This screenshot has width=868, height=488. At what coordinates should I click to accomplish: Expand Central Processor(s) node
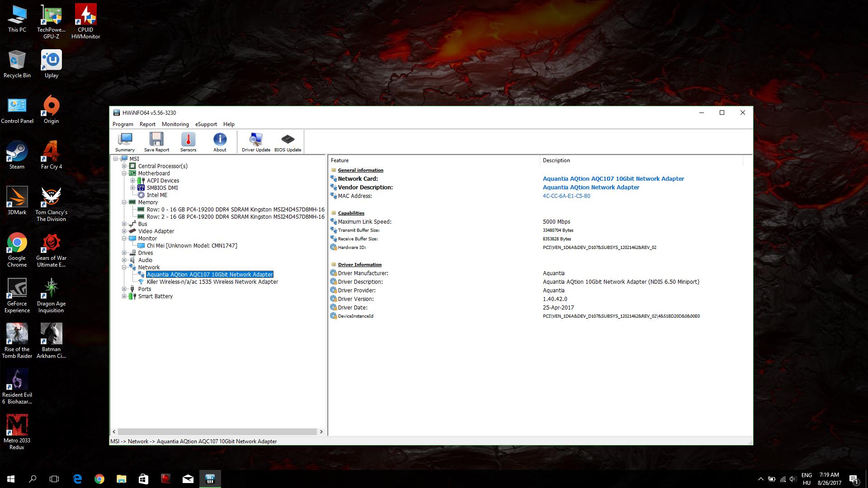click(124, 166)
